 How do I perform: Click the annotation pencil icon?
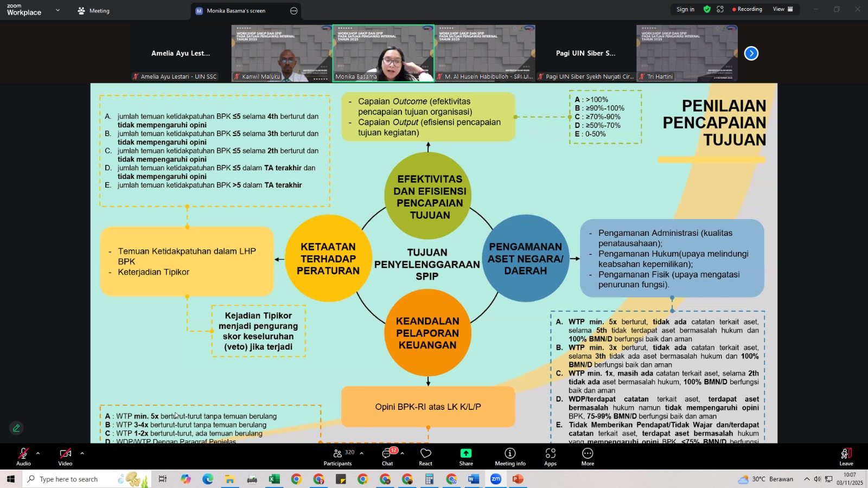click(16, 428)
